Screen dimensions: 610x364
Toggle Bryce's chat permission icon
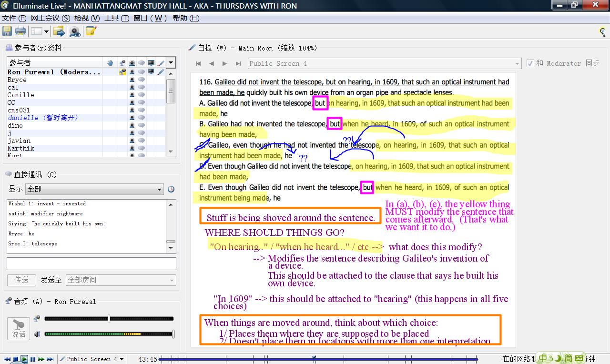coord(142,80)
